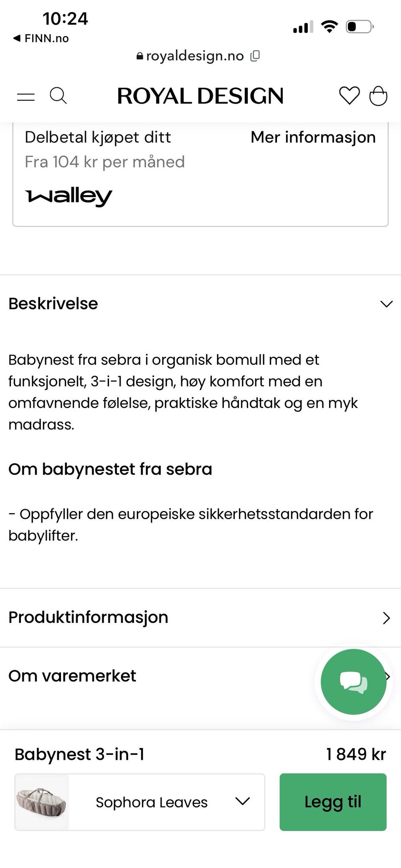
Task: Open the Sophora Leaves variant dropdown
Action: pos(140,802)
